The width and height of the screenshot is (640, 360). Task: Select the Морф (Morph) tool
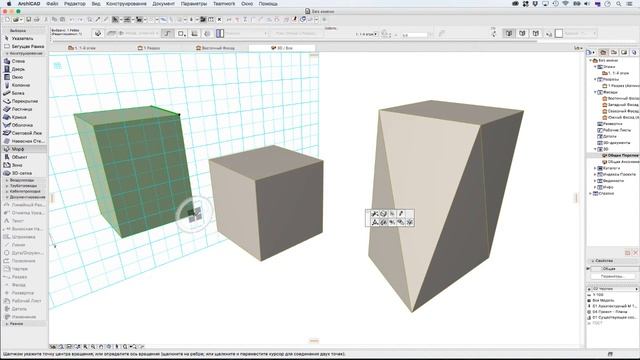click(x=24, y=149)
